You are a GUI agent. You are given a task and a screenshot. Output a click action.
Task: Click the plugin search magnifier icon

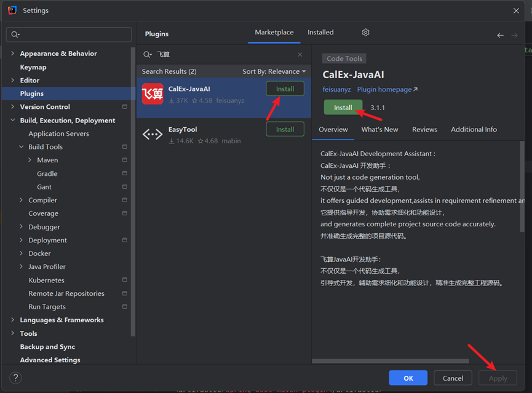147,55
